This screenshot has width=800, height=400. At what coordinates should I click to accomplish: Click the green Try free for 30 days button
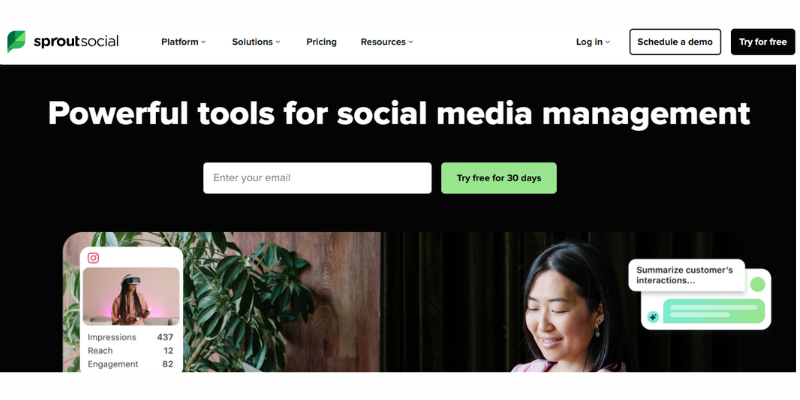tap(499, 178)
